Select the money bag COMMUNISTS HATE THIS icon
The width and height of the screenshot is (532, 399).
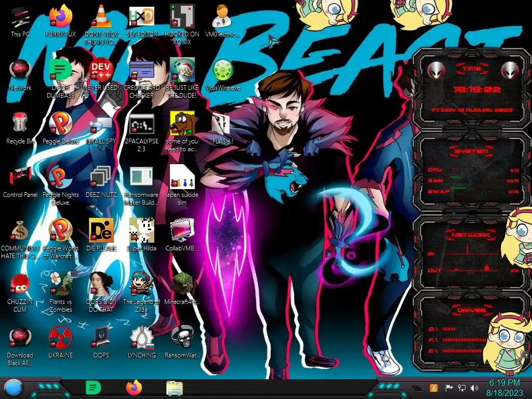pyautogui.click(x=20, y=239)
